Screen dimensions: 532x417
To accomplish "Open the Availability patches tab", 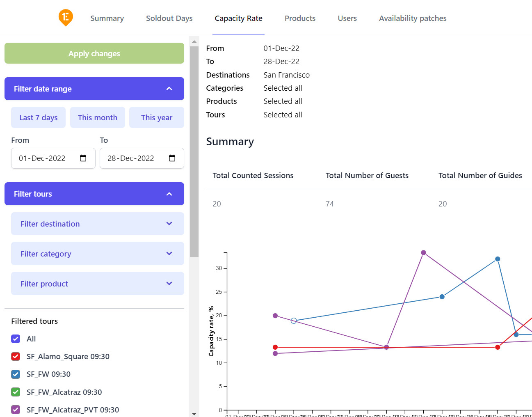I will point(413,18).
